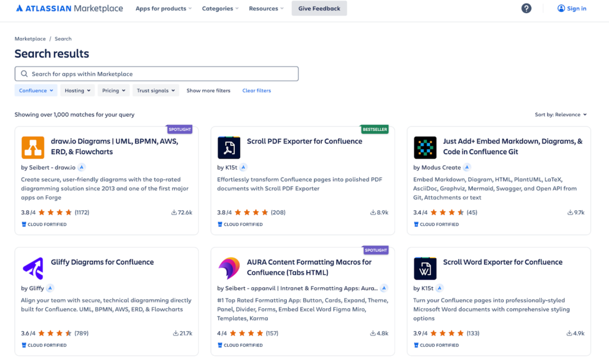Click Cloud Fortified badge on AURA card
Image resolution: width=609 pixels, height=364 pixels.
240,346
